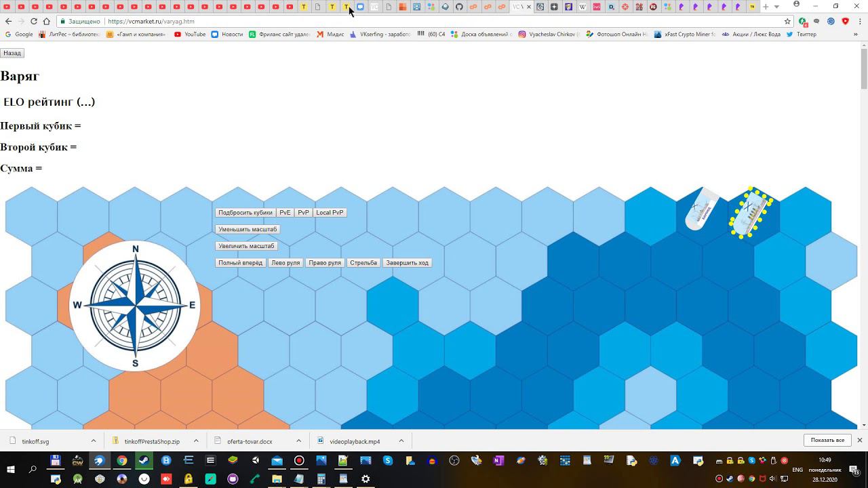868x488 pixels.
Task: Click Показать все downloads button
Action: click(x=827, y=441)
